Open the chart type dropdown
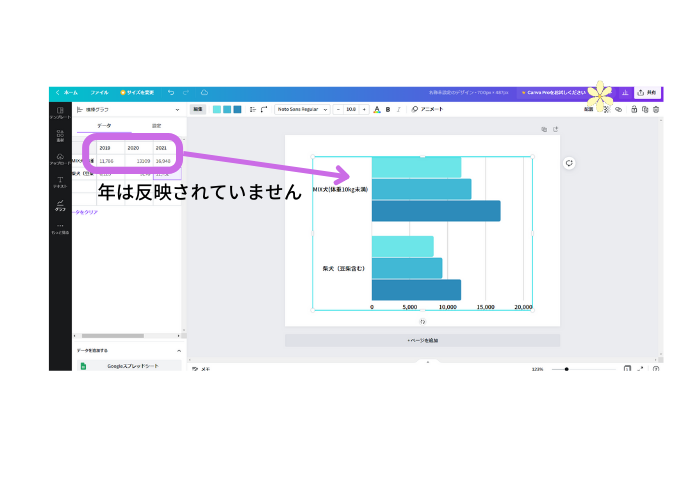 pyautogui.click(x=128, y=109)
